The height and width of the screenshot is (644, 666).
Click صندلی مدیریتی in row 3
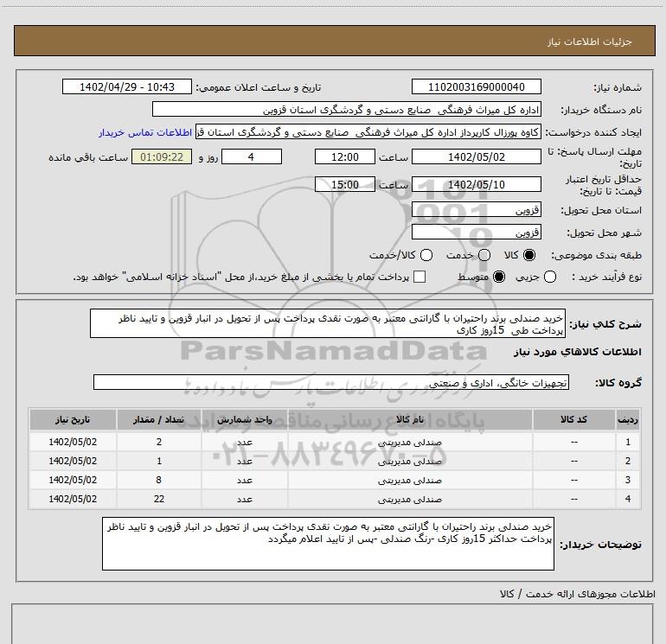coord(410,480)
